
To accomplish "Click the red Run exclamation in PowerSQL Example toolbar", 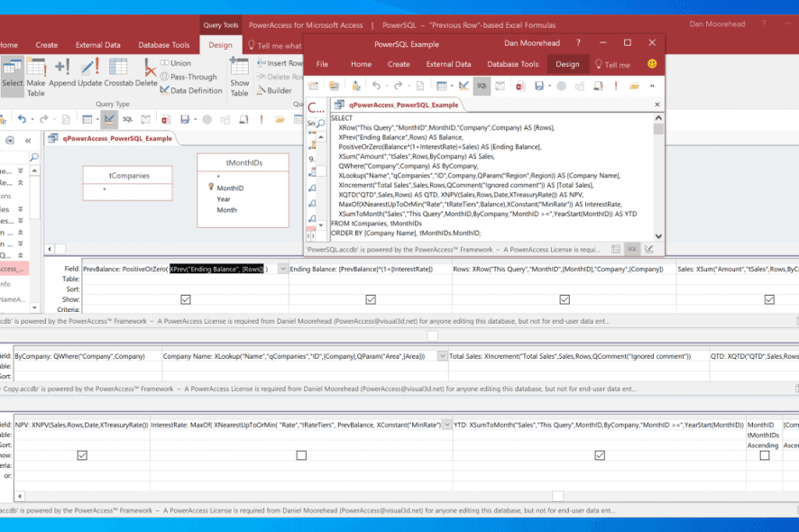I will (x=616, y=86).
